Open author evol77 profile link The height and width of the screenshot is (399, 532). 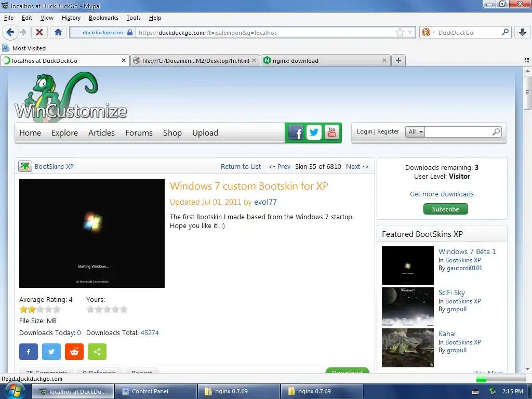(x=265, y=202)
